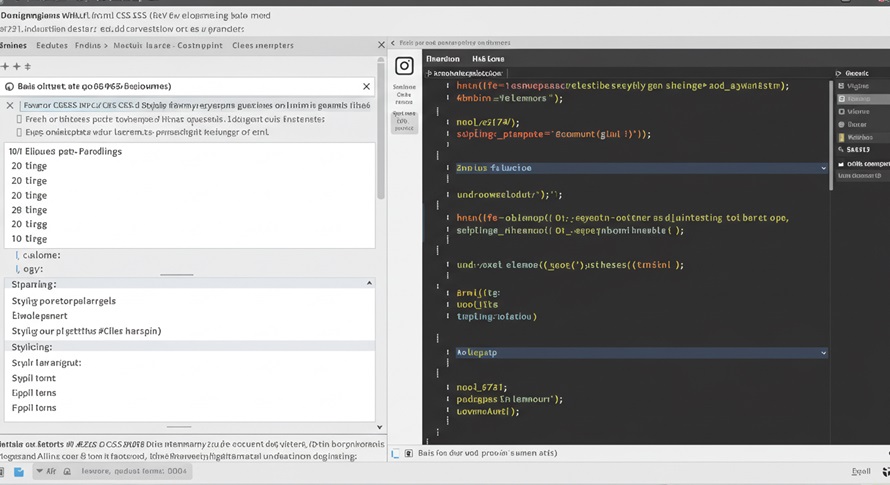Viewport: 890px width, 485px height.
Task: Click the large camera icon in sidebar
Action: (404, 66)
